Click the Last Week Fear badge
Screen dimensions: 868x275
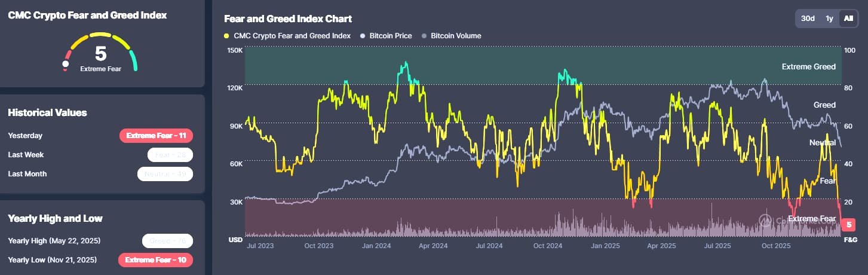pos(170,155)
